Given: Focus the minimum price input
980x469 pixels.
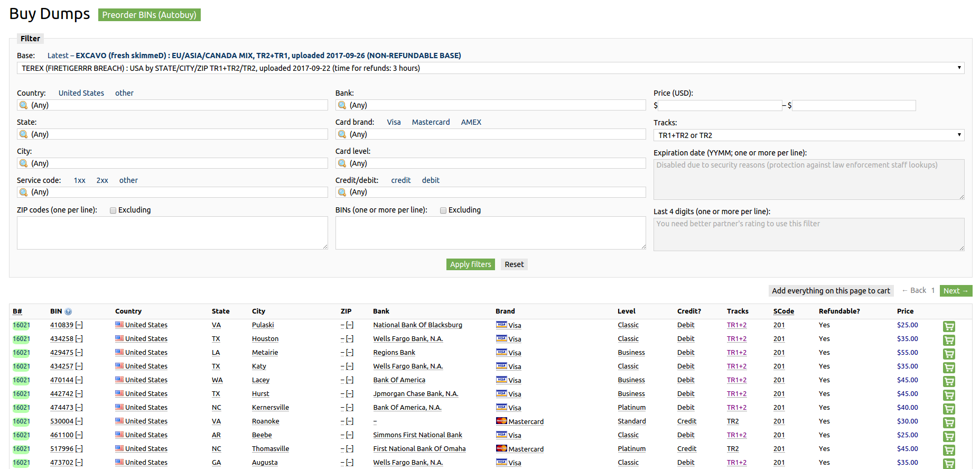Looking at the screenshot, I should (x=720, y=105).
